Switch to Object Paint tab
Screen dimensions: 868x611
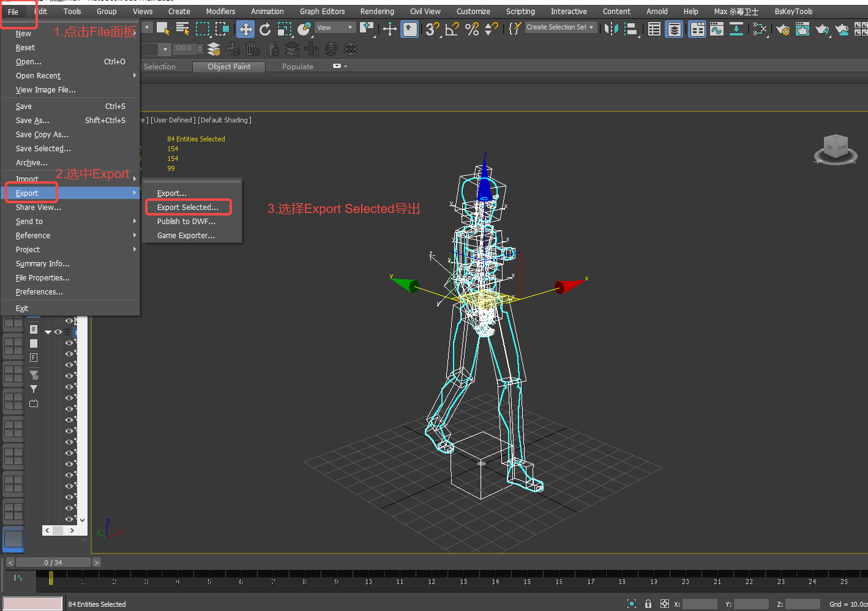(x=229, y=66)
